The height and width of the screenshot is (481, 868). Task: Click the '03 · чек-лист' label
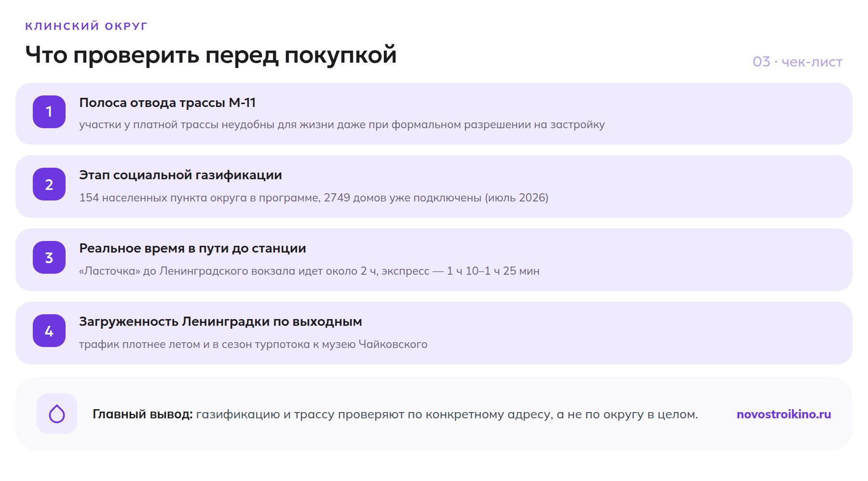click(798, 62)
